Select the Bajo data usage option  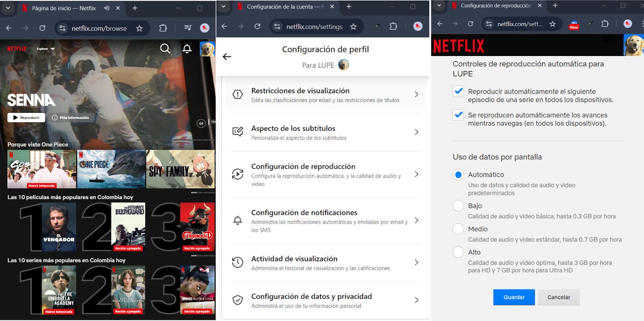click(x=458, y=206)
